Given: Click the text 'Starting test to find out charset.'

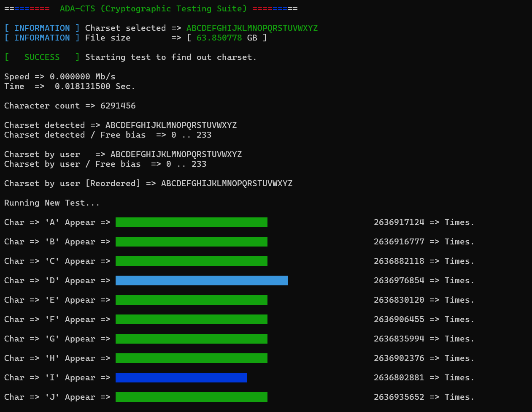Looking at the screenshot, I should click(x=171, y=57).
